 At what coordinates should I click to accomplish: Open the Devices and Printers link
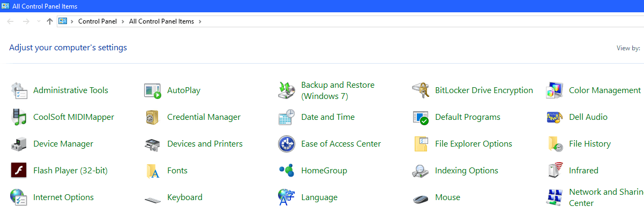coord(205,144)
